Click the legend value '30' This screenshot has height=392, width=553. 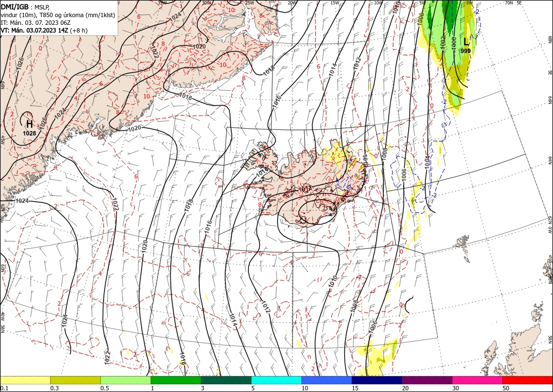pos(456,388)
